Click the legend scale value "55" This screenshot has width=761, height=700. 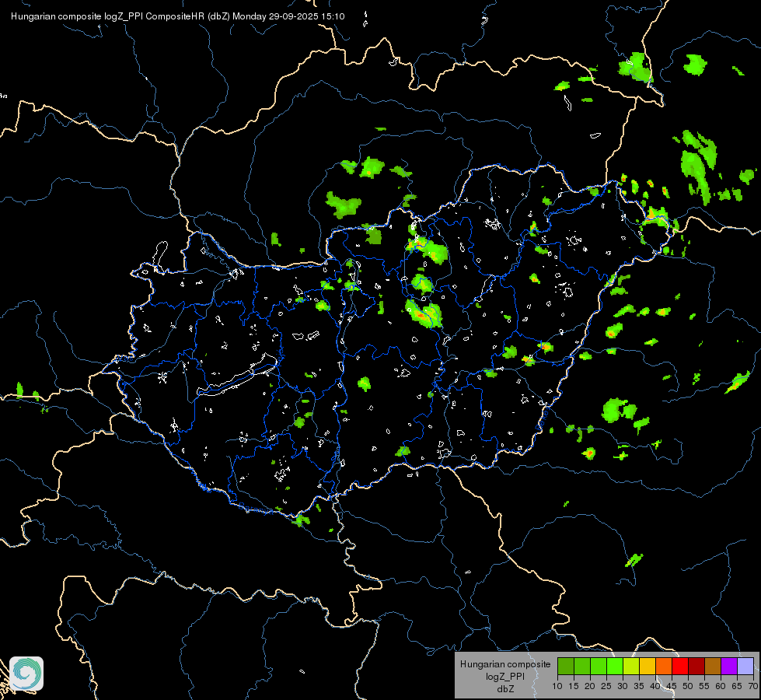tap(704, 686)
